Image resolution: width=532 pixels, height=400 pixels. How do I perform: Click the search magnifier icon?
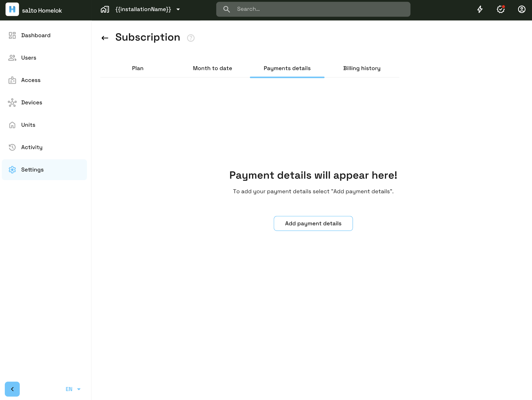pos(226,9)
